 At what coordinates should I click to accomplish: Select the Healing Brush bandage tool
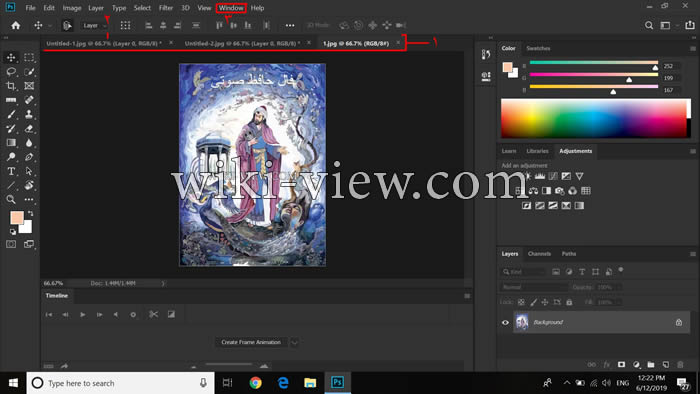[x=29, y=100]
